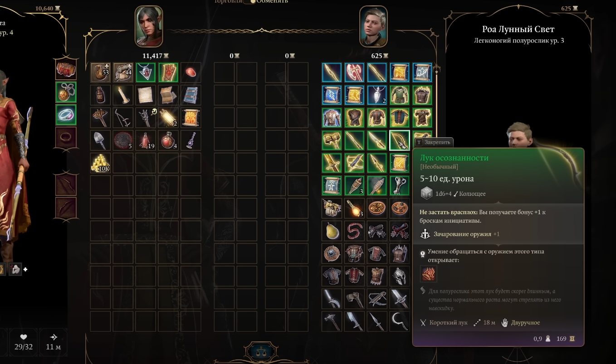Click the Закрепить pin tooltip button
The height and width of the screenshot is (364, 616).
tap(433, 142)
